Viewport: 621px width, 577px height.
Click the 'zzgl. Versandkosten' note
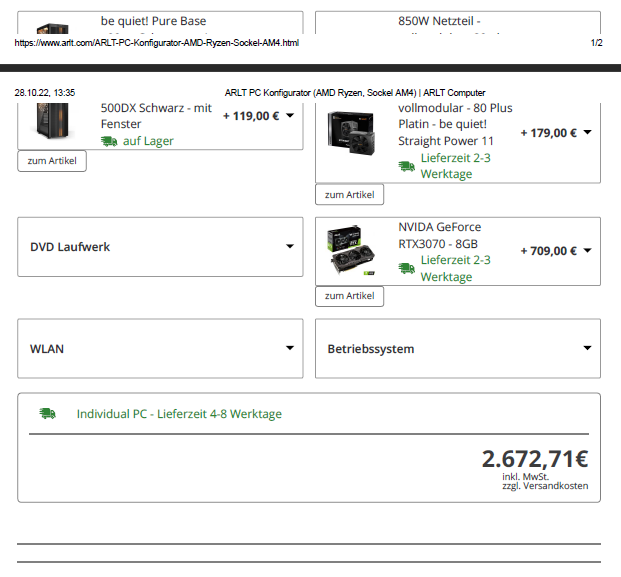click(x=545, y=486)
